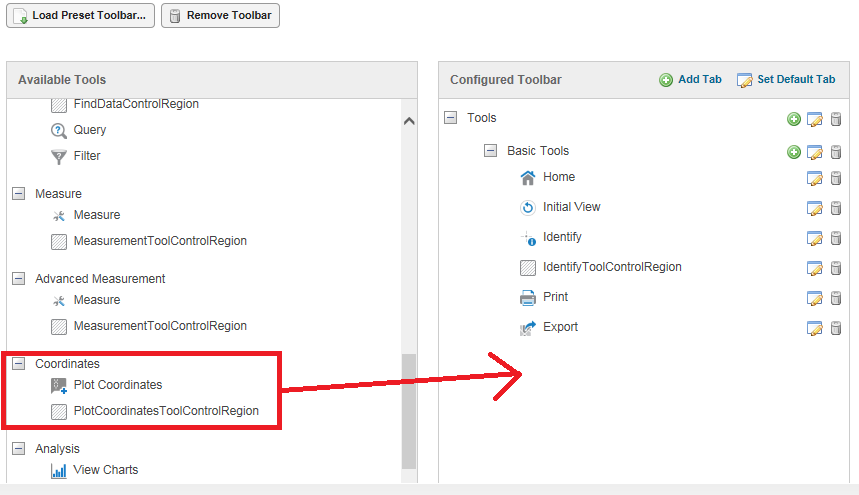Select the Basic Tools label
The width and height of the screenshot is (859, 495).
(538, 151)
